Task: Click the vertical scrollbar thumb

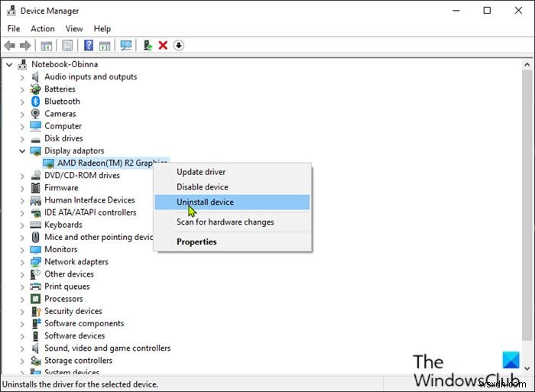Action: click(527, 205)
